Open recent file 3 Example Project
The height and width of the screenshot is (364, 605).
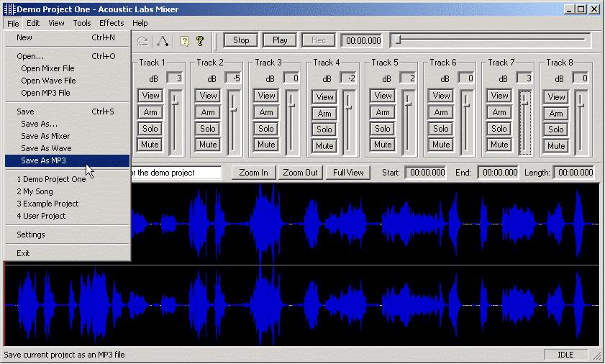click(67, 204)
